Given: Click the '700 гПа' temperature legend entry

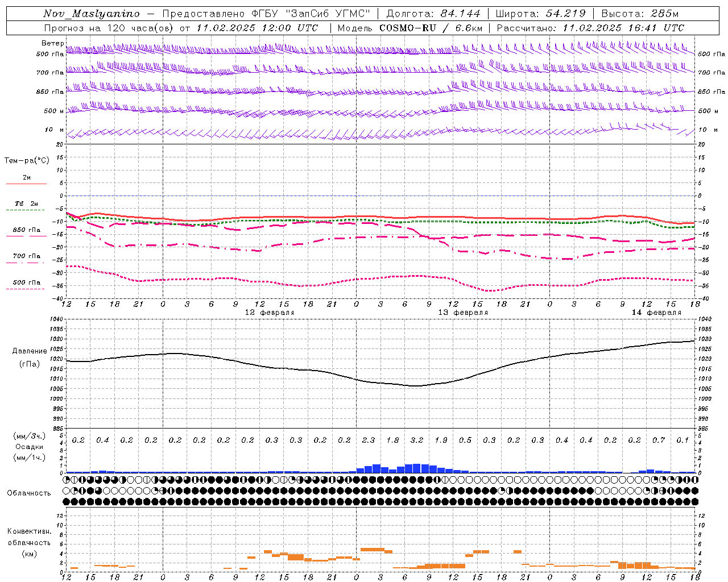Looking at the screenshot, I should point(26,256).
